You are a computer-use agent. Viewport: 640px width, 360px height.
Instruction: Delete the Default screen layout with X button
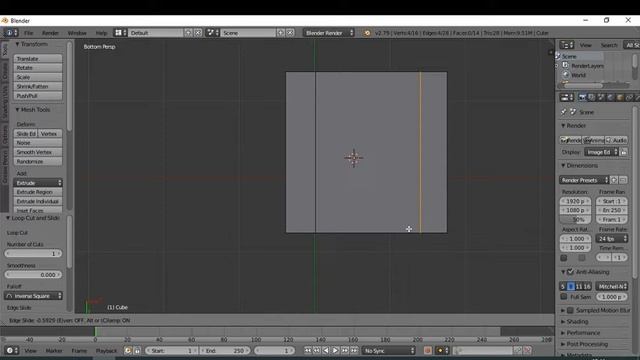coord(198,33)
